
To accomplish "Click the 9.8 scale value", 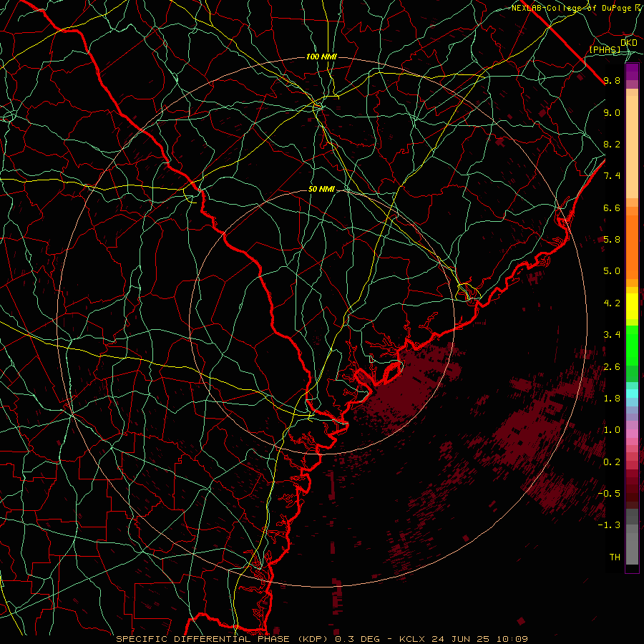I will click(x=612, y=80).
